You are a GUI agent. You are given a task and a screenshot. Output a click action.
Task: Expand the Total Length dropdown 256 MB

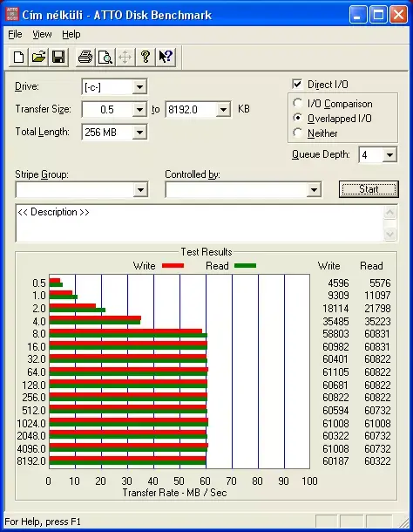click(x=139, y=132)
